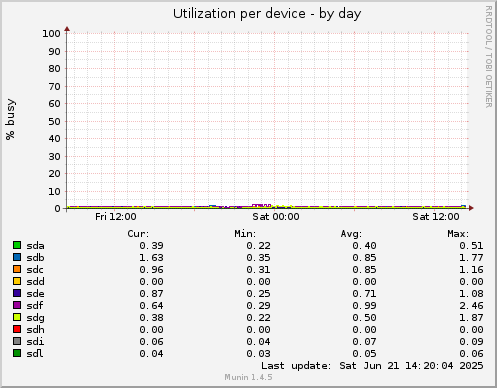Click sdi max value 0.09
Viewport: 497px width, 388px height.
tap(471, 342)
